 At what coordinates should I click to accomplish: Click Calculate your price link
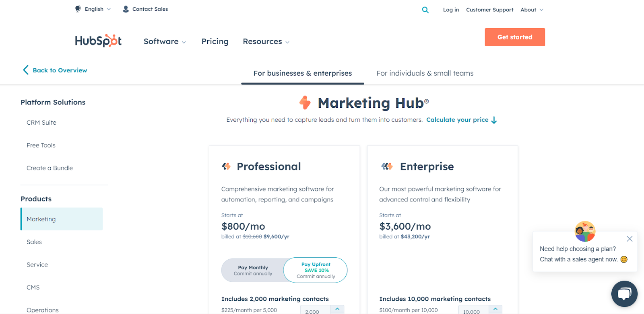tap(457, 120)
